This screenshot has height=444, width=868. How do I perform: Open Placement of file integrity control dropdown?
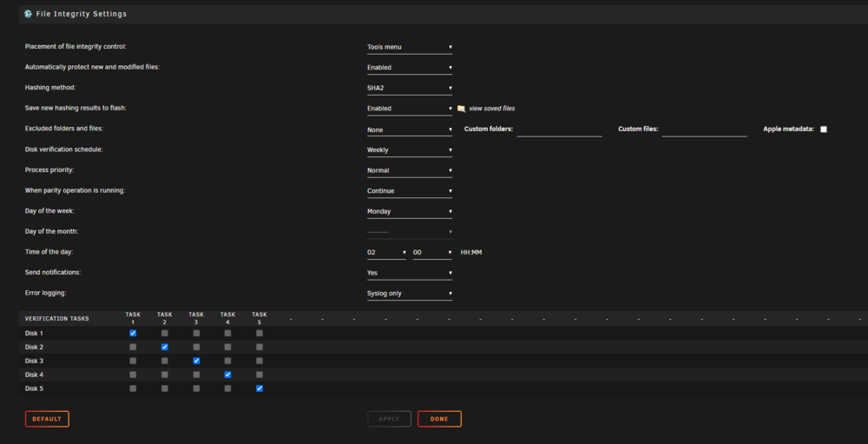pyautogui.click(x=410, y=47)
